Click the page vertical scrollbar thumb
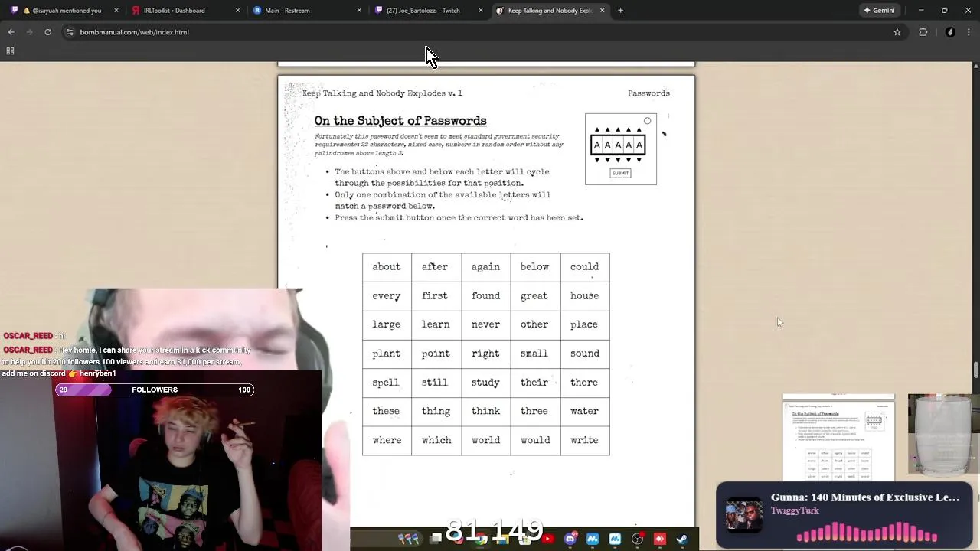This screenshot has height=551, width=980. coord(975,370)
